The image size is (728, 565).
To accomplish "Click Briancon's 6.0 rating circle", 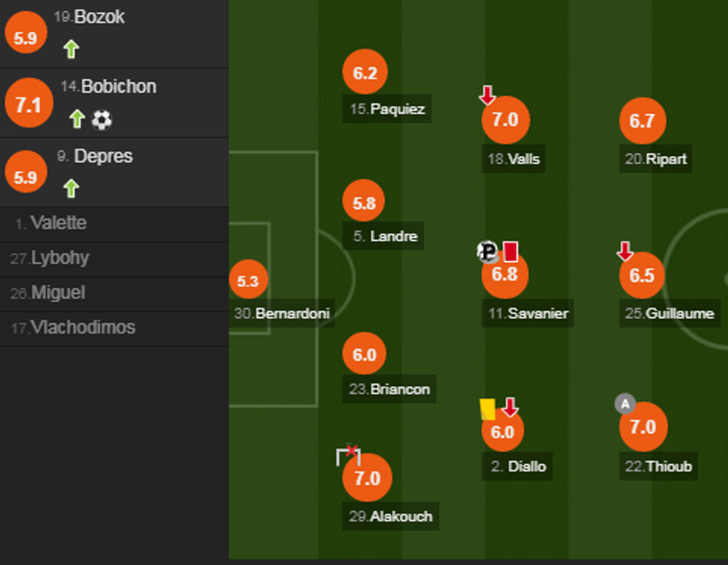I will coord(364,355).
